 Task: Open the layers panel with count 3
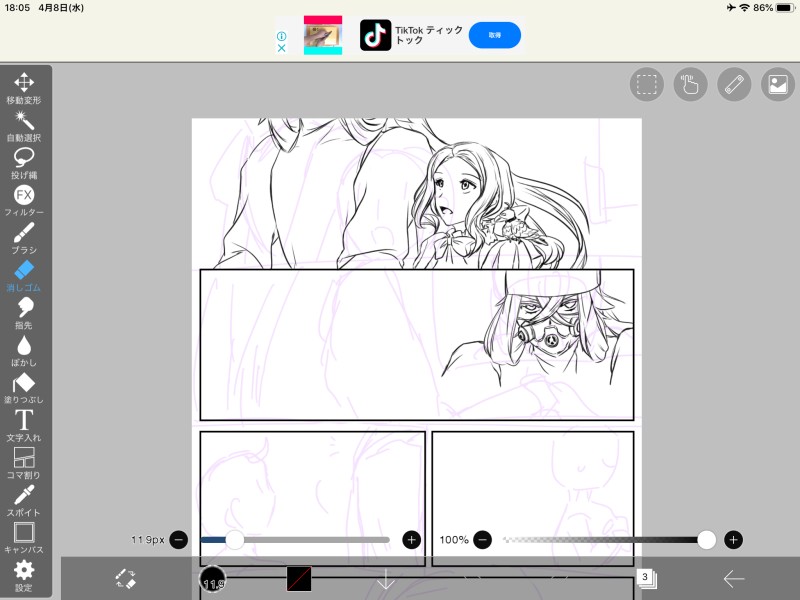point(646,579)
